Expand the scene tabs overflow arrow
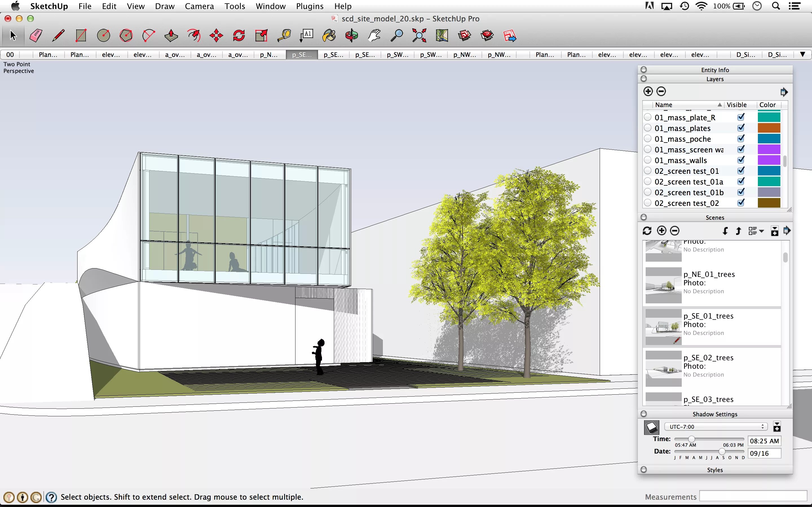The height and width of the screenshot is (507, 812). point(802,54)
